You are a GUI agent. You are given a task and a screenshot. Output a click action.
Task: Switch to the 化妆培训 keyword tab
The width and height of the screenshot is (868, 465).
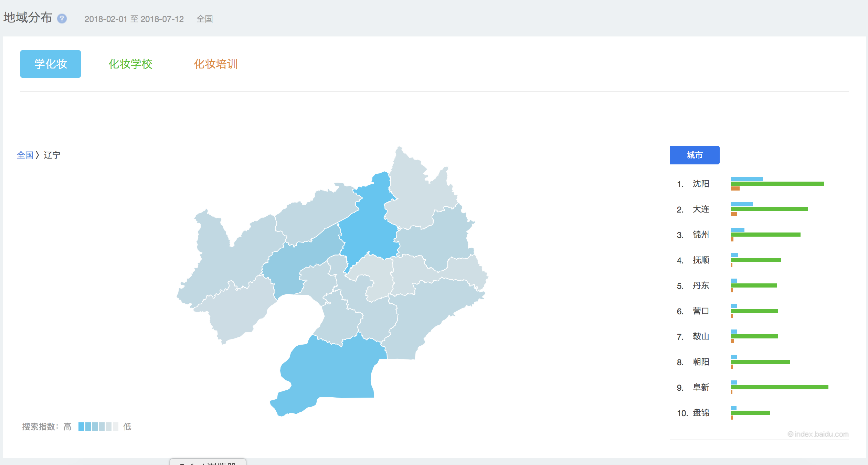[216, 64]
